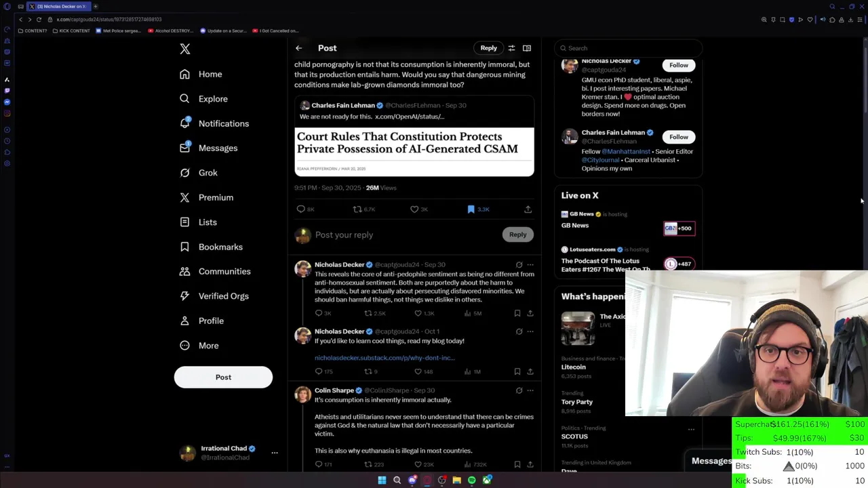Click the repost icon on main post
Image resolution: width=868 pixels, height=488 pixels.
tap(357, 209)
